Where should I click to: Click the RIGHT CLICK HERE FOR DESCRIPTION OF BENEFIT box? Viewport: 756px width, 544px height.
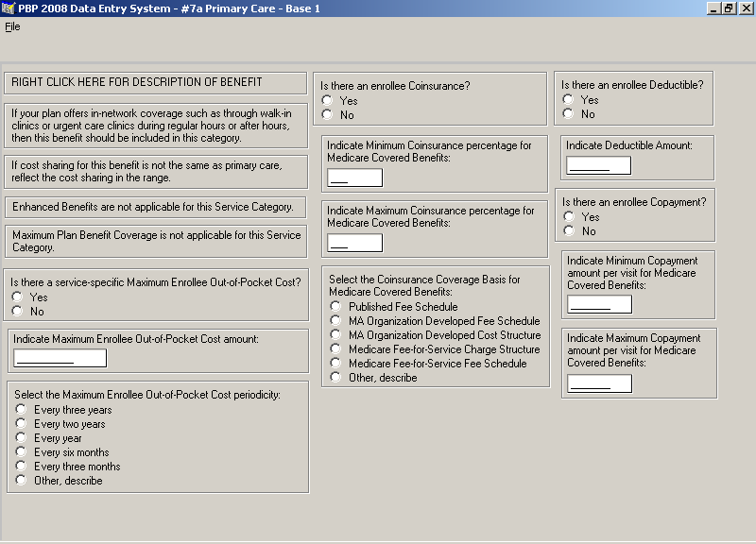pos(155,83)
